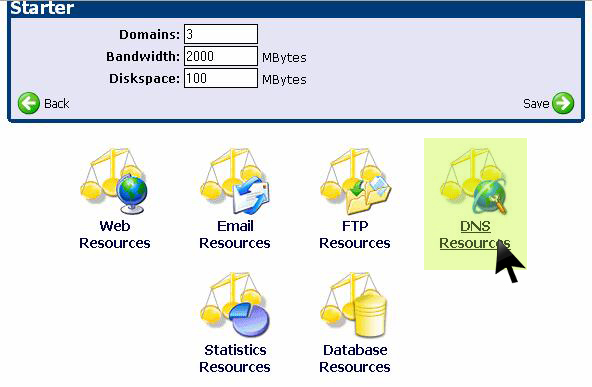Click the green Save arrow icon

(x=563, y=103)
